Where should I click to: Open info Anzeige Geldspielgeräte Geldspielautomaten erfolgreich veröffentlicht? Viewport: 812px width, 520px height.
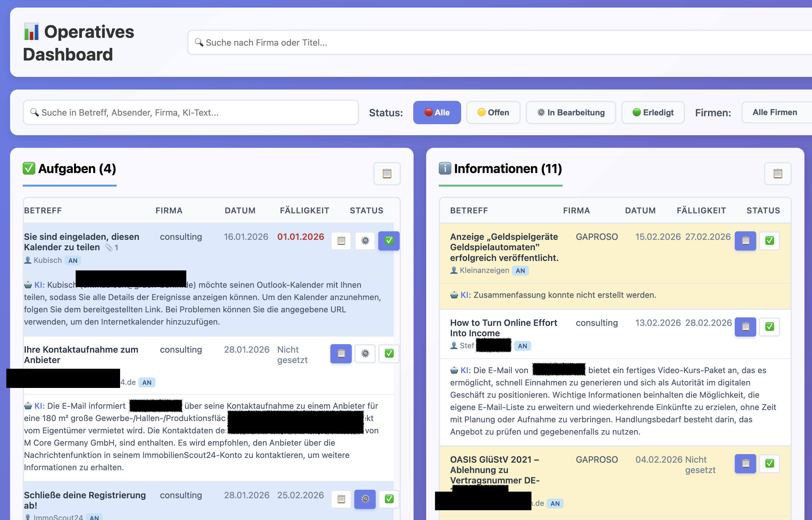tap(504, 247)
